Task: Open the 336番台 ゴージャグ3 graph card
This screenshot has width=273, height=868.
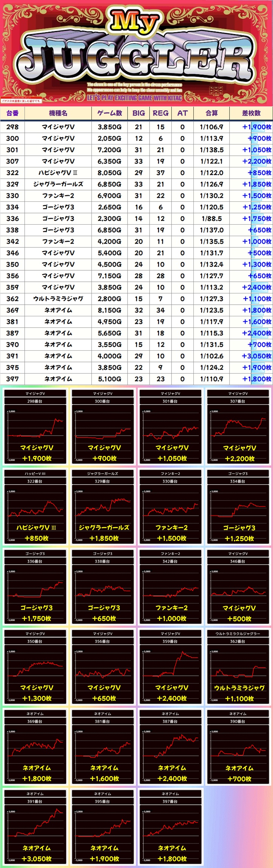Action: coord(35,586)
